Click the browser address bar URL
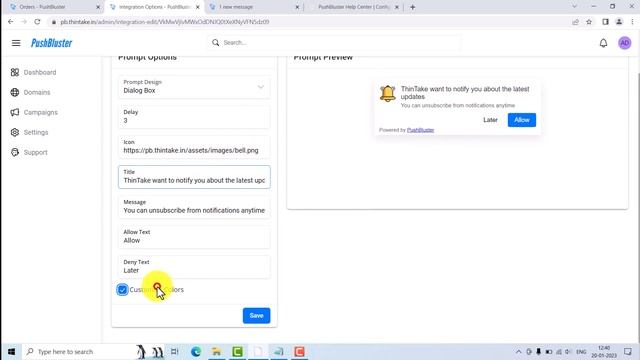Image resolution: width=640 pixels, height=360 pixels. [165, 22]
